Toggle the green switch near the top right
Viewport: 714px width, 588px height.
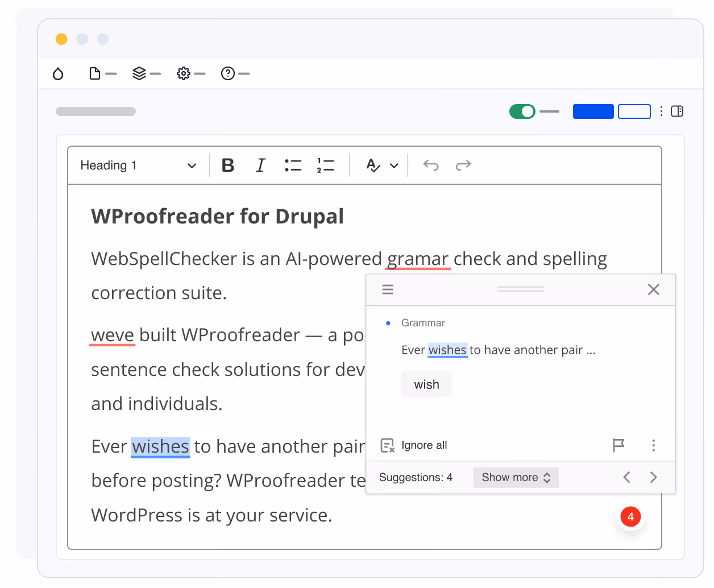[522, 111]
